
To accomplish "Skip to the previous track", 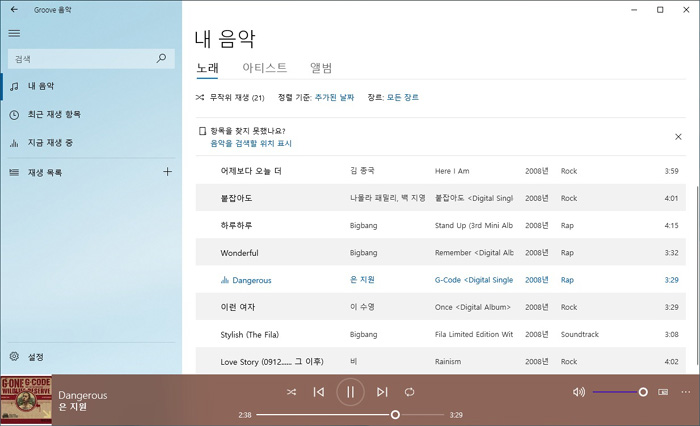I will click(x=319, y=392).
